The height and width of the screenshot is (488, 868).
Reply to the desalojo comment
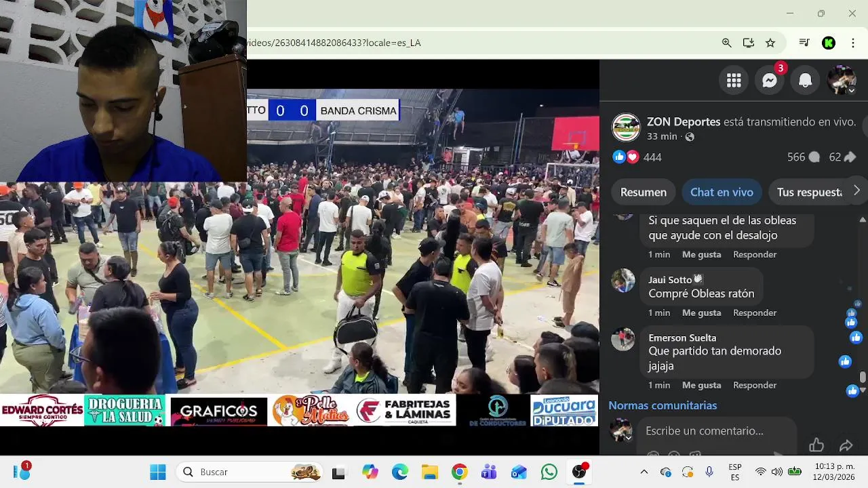tap(755, 255)
